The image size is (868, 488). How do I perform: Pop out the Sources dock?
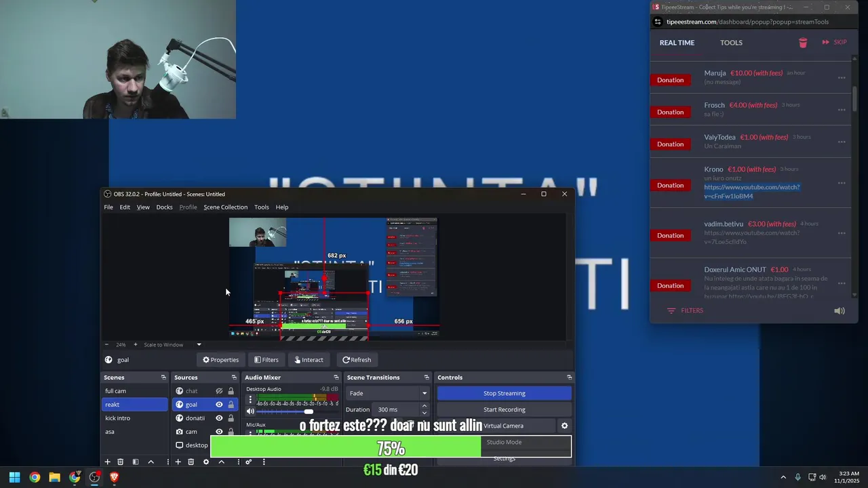pos(234,378)
